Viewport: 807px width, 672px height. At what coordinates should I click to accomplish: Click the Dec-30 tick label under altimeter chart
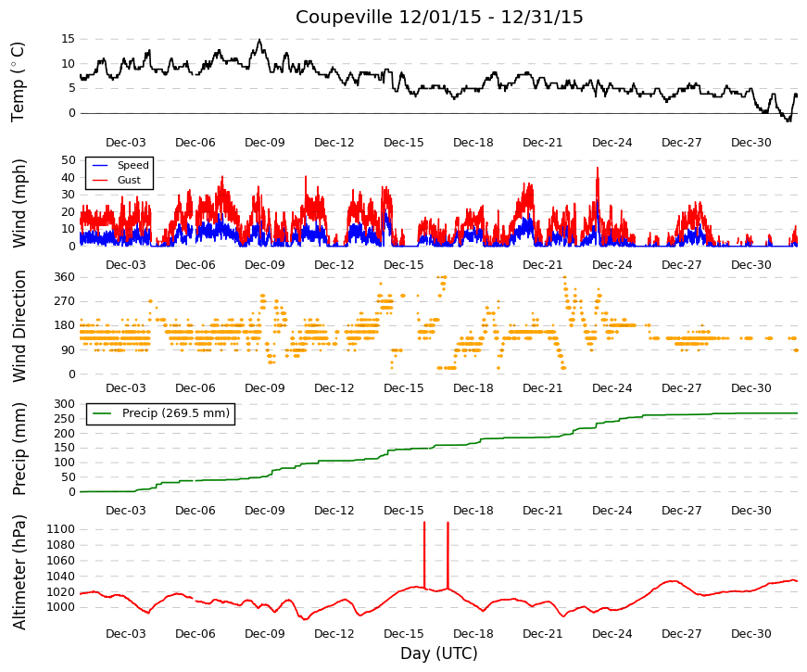point(750,634)
